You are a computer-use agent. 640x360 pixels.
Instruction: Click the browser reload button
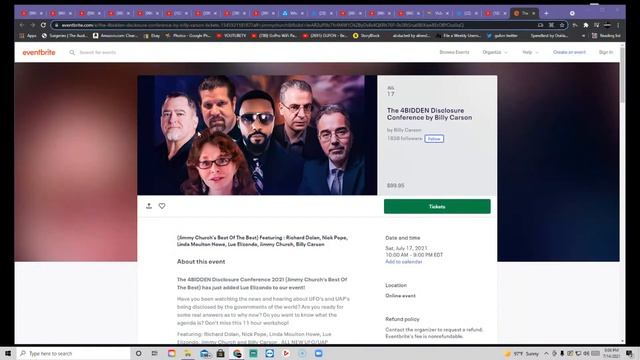[43, 25]
